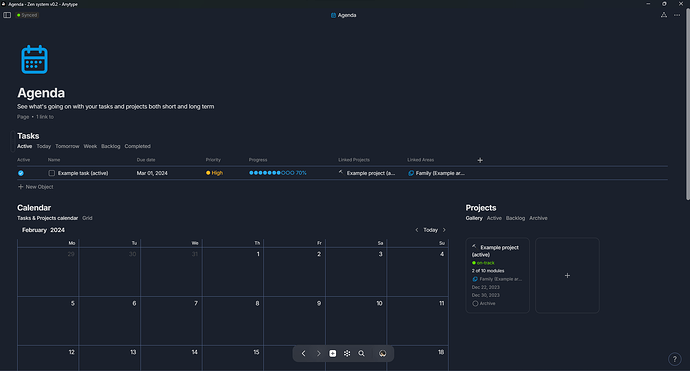Open the Example project (active) card

[x=497, y=275]
